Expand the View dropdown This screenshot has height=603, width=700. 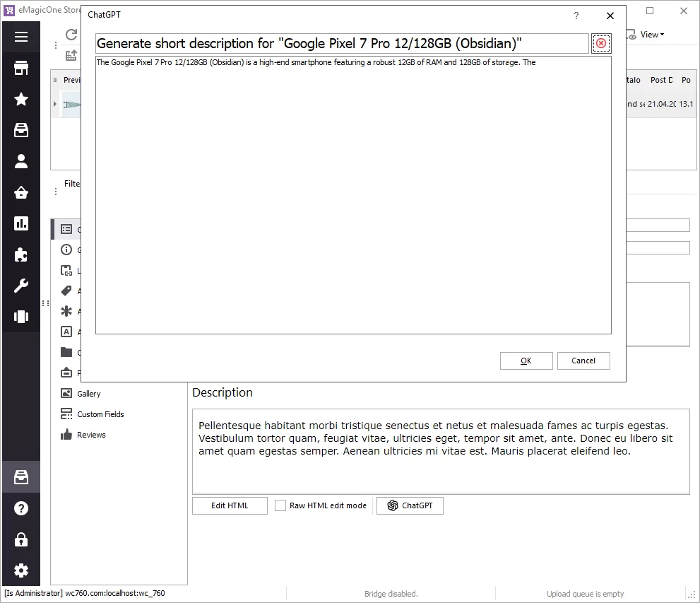click(x=651, y=35)
